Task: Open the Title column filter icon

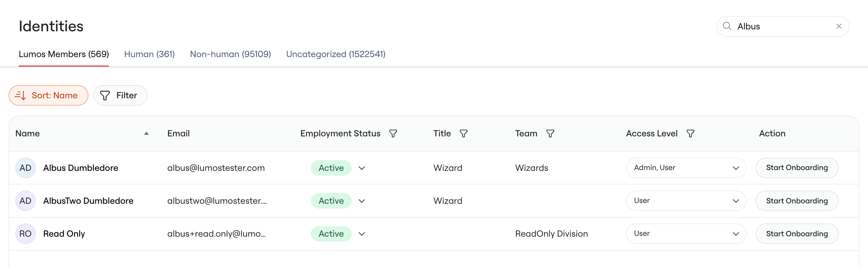Action: pyautogui.click(x=464, y=134)
